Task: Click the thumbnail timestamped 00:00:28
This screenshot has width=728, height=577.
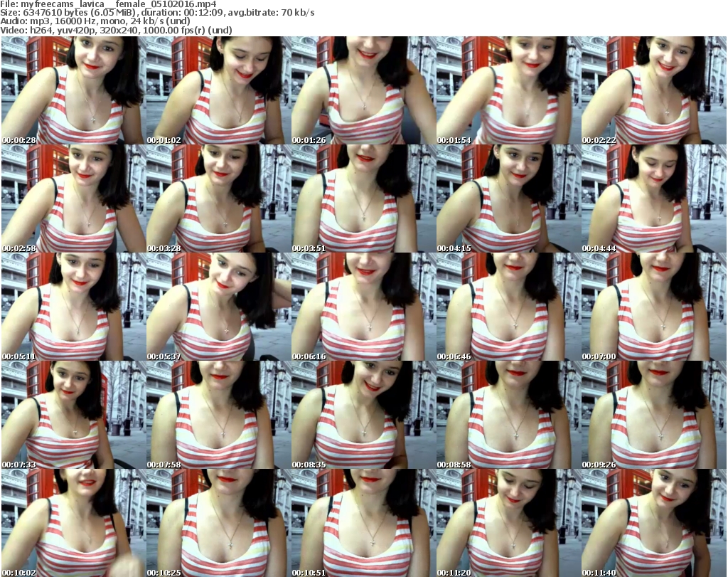Action: (x=73, y=90)
